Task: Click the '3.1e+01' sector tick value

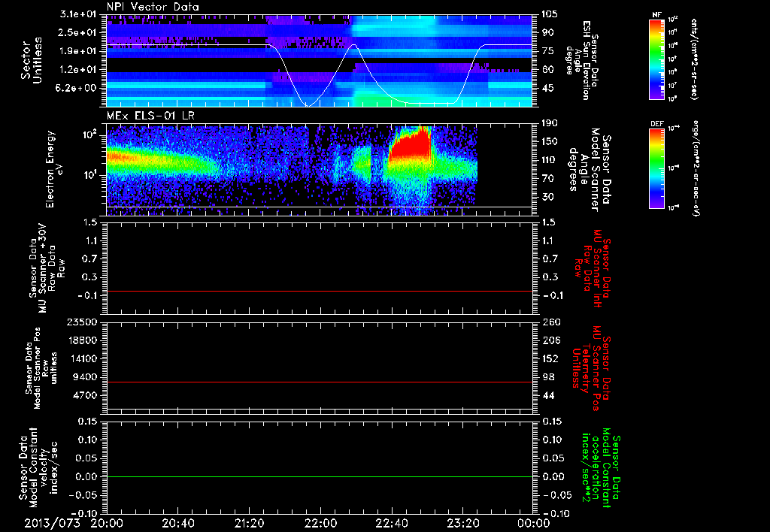Action: tap(78, 14)
